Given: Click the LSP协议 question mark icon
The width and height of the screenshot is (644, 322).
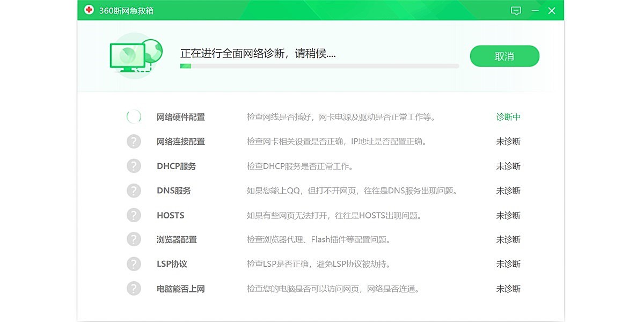Looking at the screenshot, I should pos(134,264).
